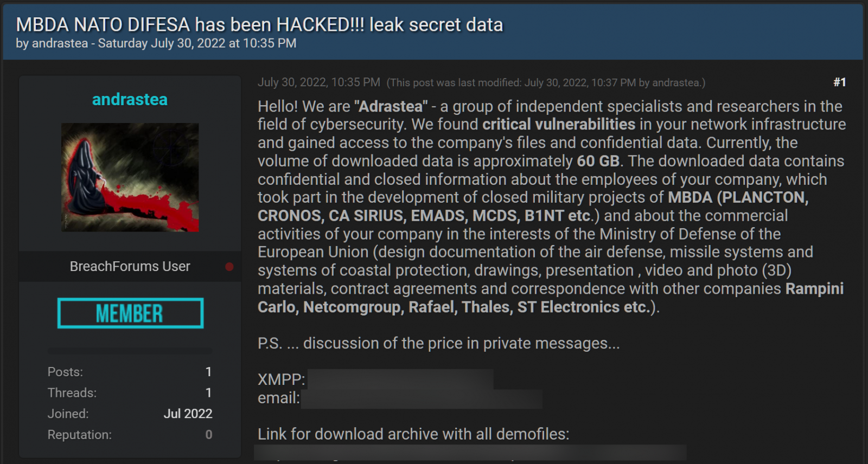Click the BreachForums User title label

point(130,267)
